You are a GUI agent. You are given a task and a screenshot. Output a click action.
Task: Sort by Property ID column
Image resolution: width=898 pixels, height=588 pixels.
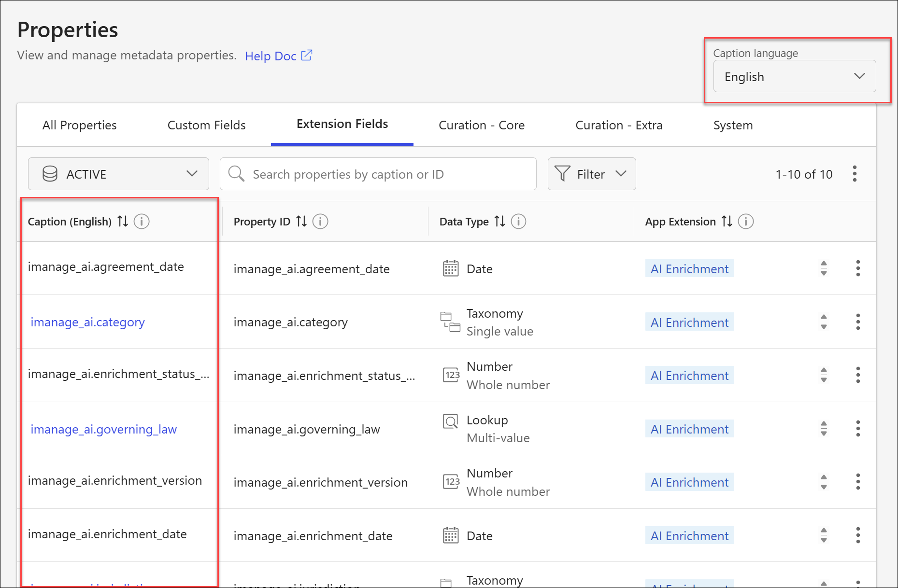point(301,221)
